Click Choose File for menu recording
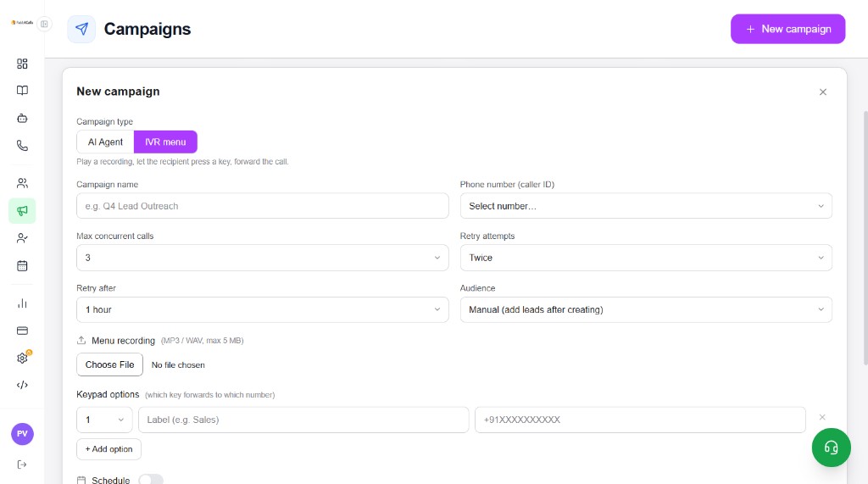The image size is (868, 484). pos(109,364)
